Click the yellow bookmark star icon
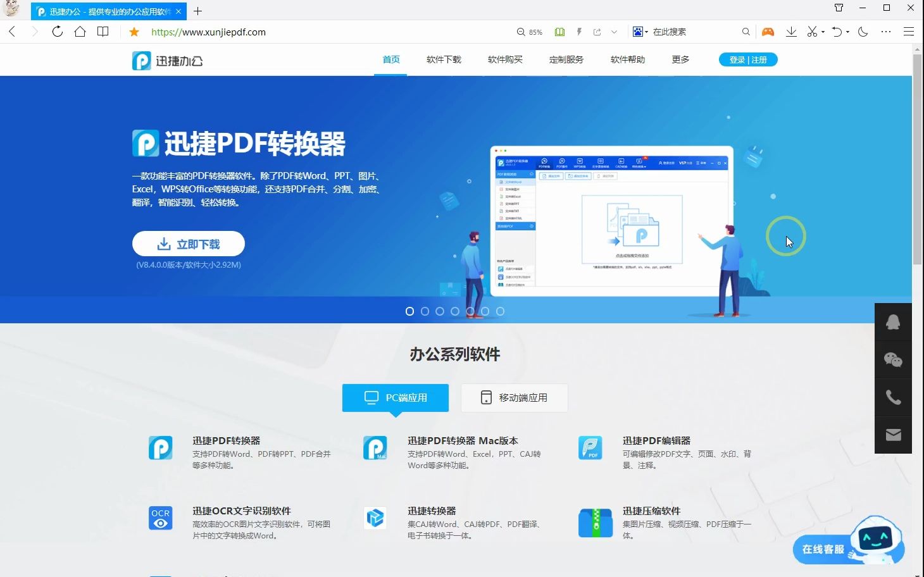The image size is (924, 577). (134, 32)
